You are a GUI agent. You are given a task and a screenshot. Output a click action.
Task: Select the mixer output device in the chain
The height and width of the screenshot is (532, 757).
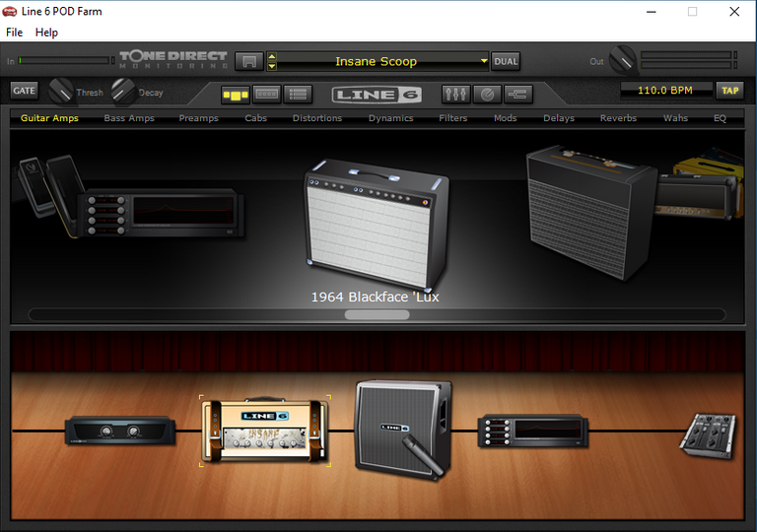(708, 435)
